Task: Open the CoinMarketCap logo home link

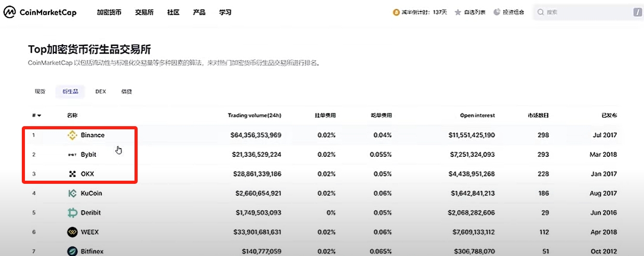Action: 41,12
